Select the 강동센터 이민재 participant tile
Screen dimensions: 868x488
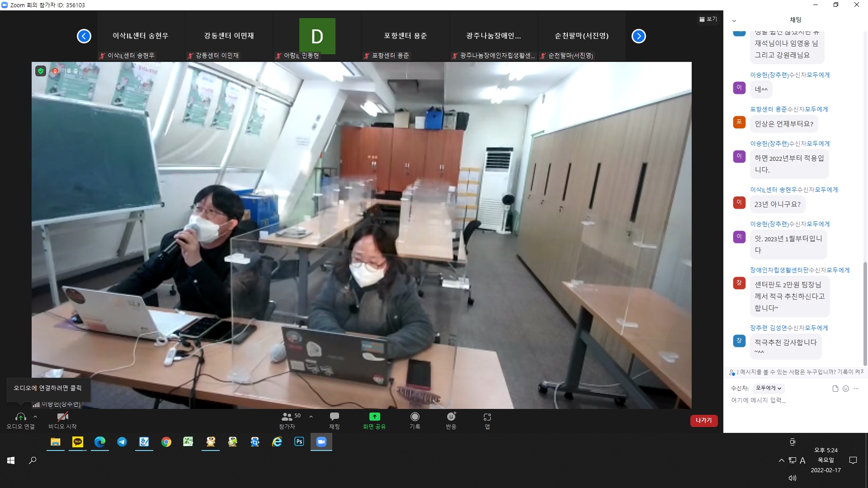229,36
